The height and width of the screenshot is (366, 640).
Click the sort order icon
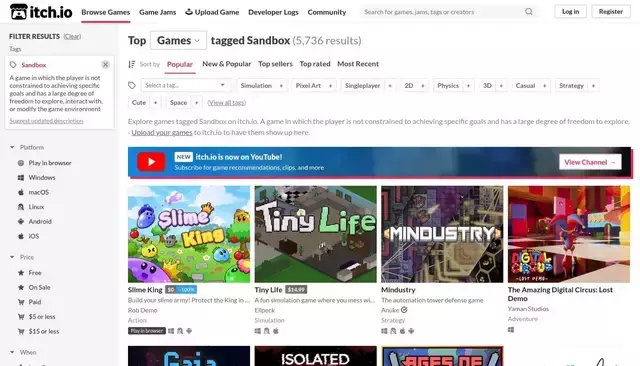(131, 64)
